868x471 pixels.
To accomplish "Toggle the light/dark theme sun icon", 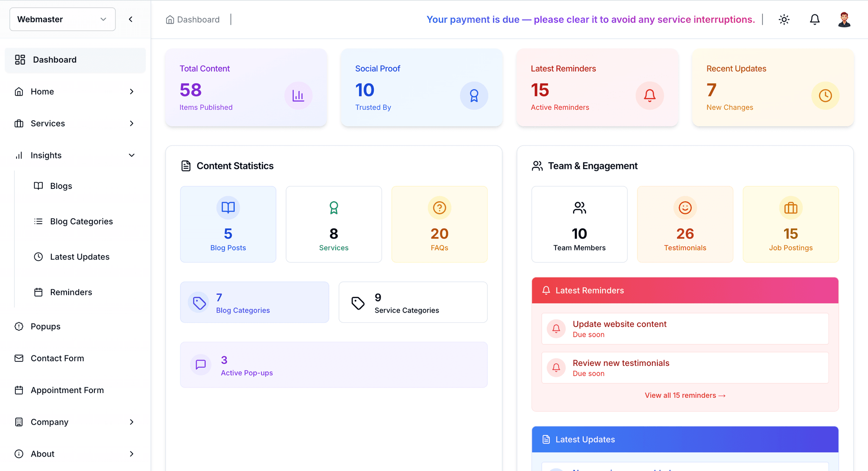I will click(x=784, y=19).
